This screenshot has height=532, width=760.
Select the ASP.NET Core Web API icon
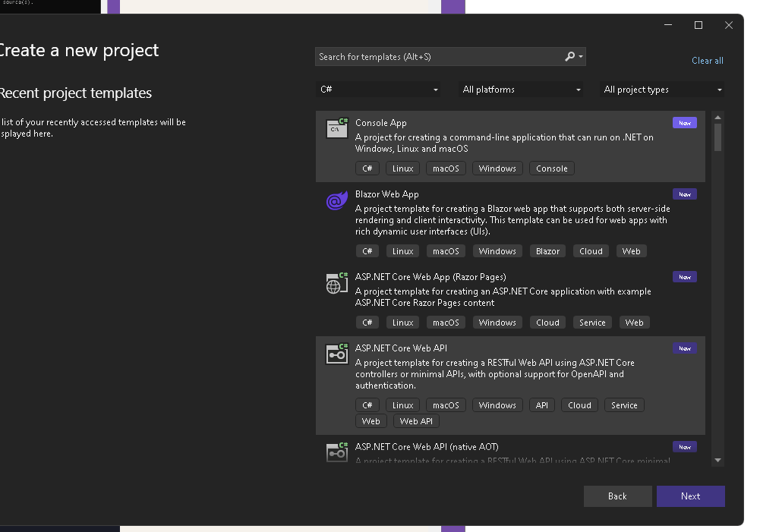pyautogui.click(x=337, y=354)
